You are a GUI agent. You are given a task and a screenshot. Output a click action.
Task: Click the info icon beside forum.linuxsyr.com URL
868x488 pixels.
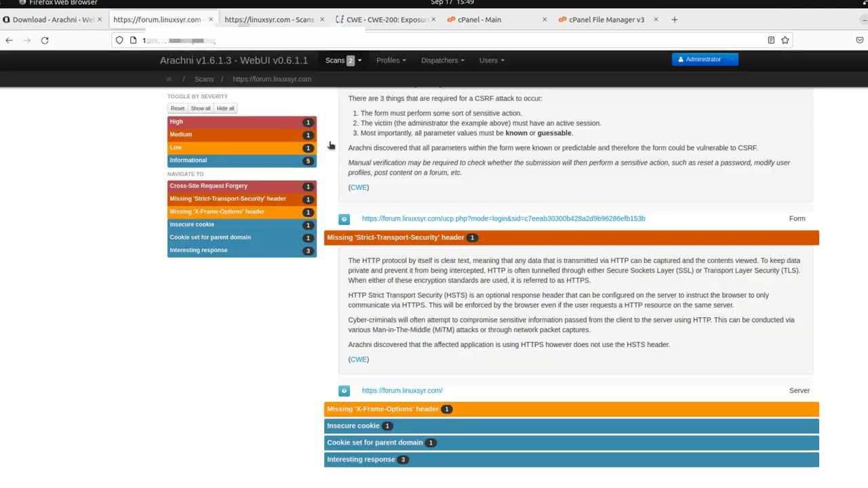344,391
